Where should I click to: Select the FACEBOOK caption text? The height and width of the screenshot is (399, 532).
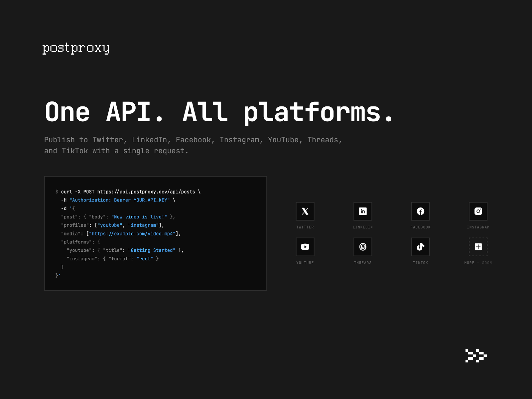[420, 227]
